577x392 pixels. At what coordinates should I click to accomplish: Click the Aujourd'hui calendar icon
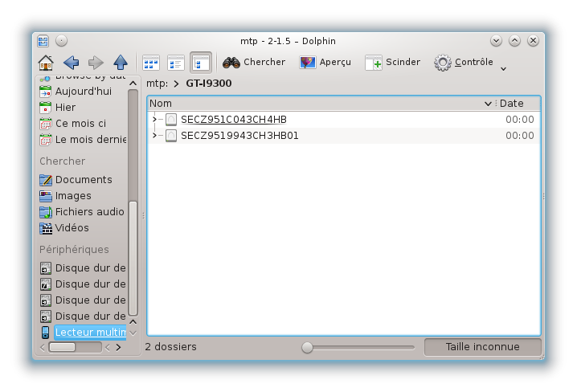45,92
